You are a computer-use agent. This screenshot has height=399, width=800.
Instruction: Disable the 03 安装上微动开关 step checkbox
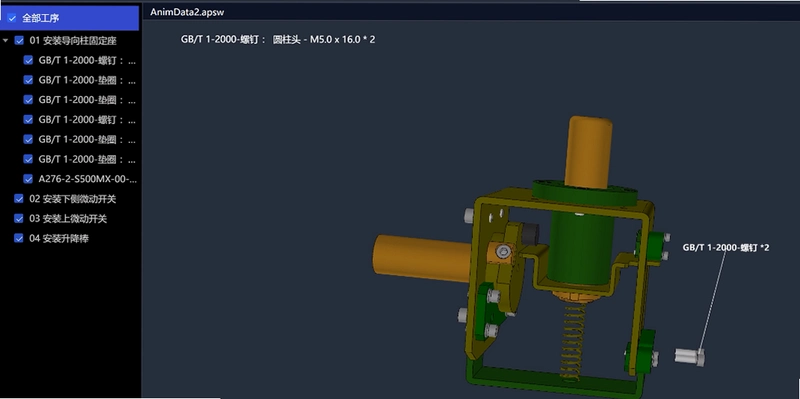click(19, 218)
